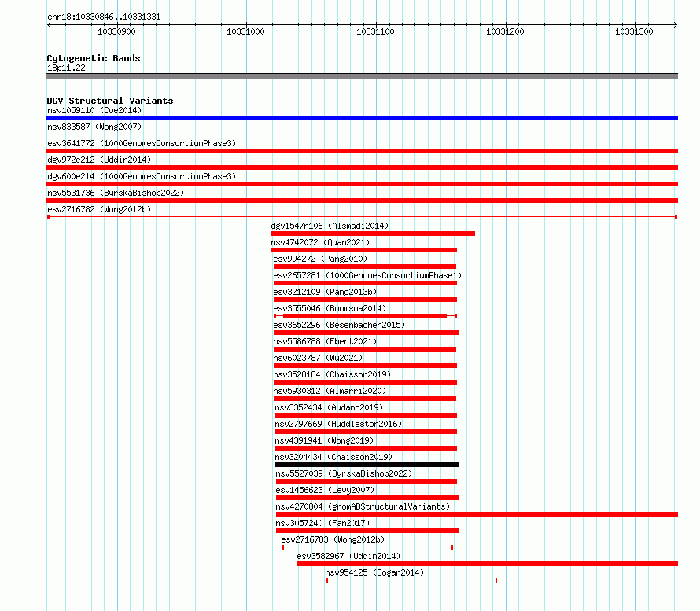The width and height of the screenshot is (700, 611).
Task: Click the DGV Structural Variants track title
Action: click(x=110, y=101)
